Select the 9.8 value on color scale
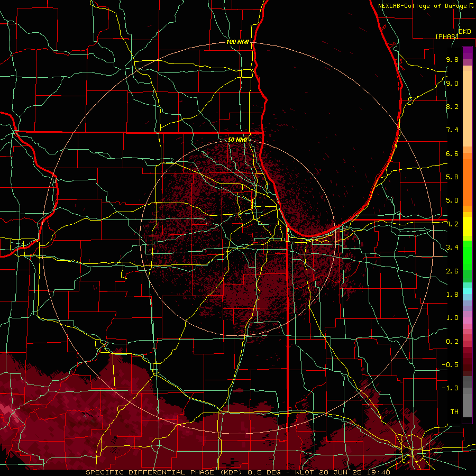Viewport: 476px width, 476px height. click(x=452, y=59)
